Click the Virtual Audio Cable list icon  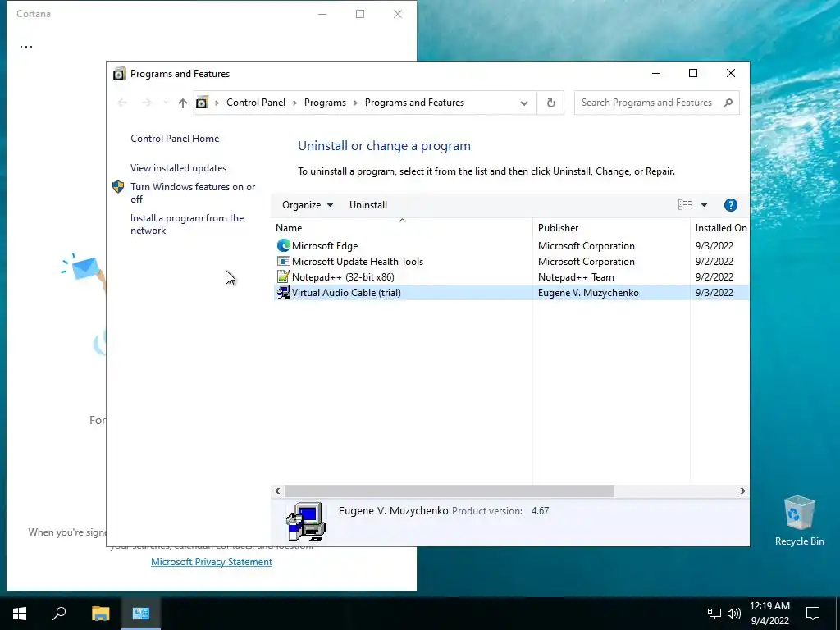(x=283, y=293)
